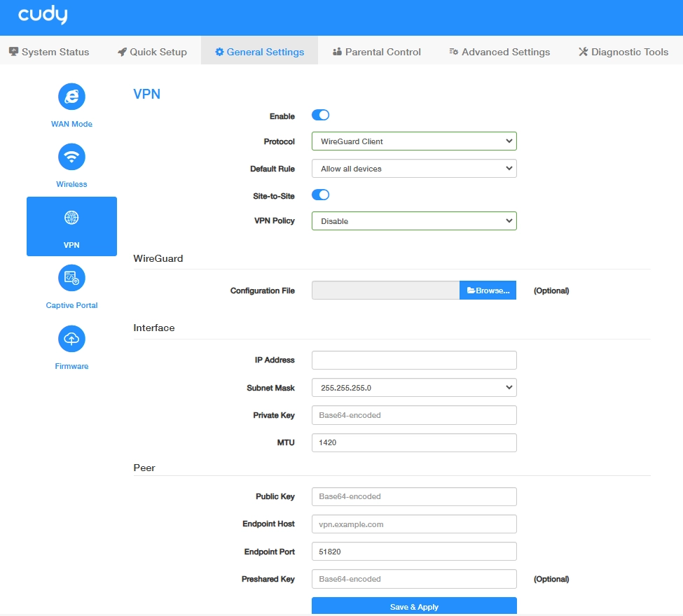This screenshot has width=683, height=616.
Task: Switch to Advanced Settings tab
Action: 499,52
